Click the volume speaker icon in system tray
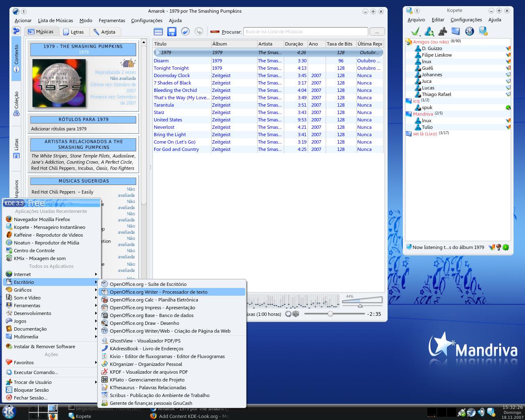This screenshot has height=420, width=525. 482,412
